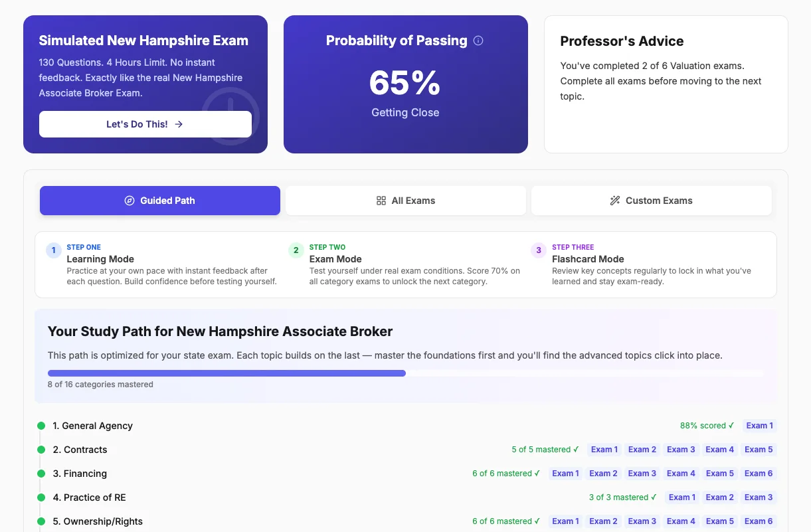Viewport: 811px width, 532px height.
Task: Open the Probability of Passing info tooltip
Action: (477, 40)
